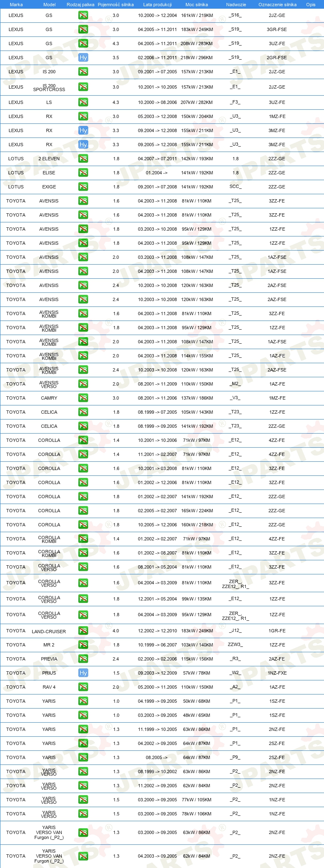
Task: Click the fuel icon in the COROLLA 165kW / 224KM row
Action: (83, 511)
